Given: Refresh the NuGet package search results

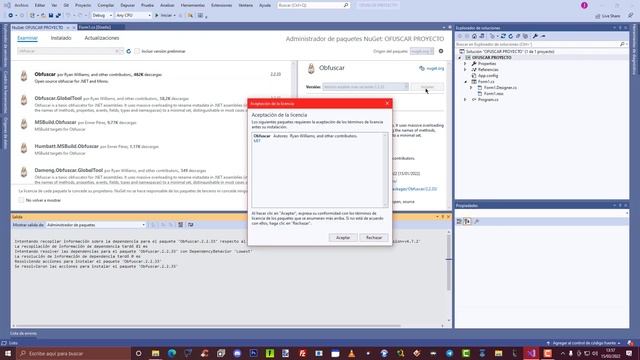Looking at the screenshot, I should 129,51.
